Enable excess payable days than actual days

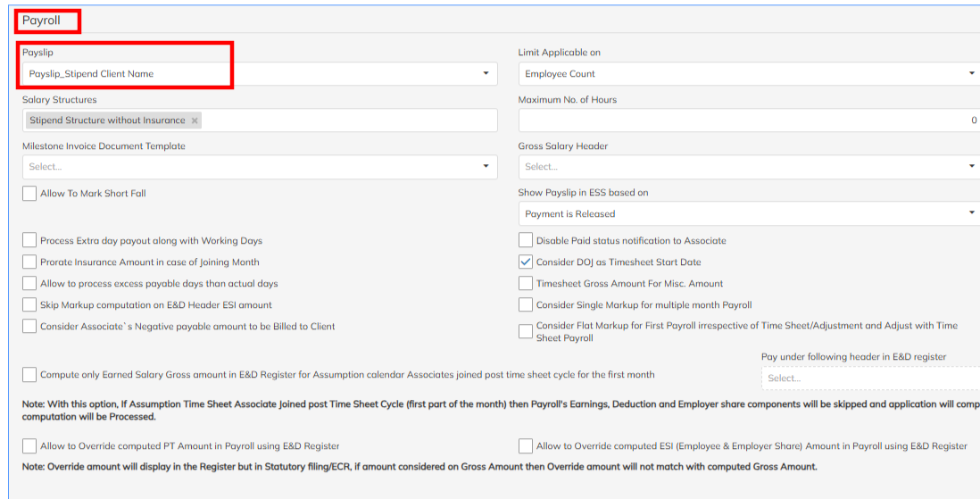pyautogui.click(x=30, y=284)
